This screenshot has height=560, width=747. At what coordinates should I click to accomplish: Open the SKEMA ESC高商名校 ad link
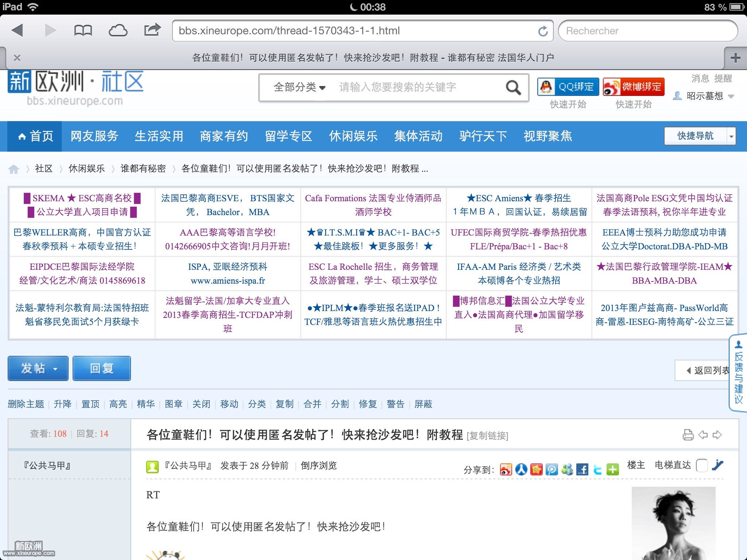tap(82, 205)
